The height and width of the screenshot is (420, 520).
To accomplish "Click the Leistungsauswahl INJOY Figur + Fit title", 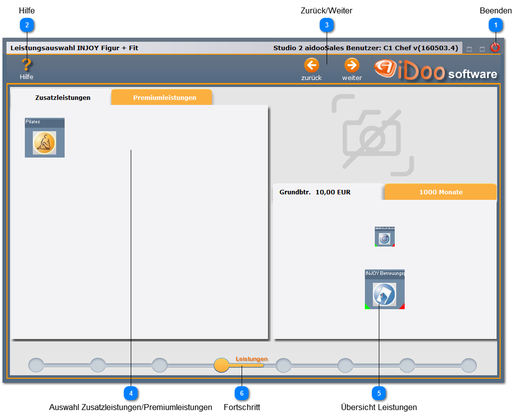I will pos(74,48).
